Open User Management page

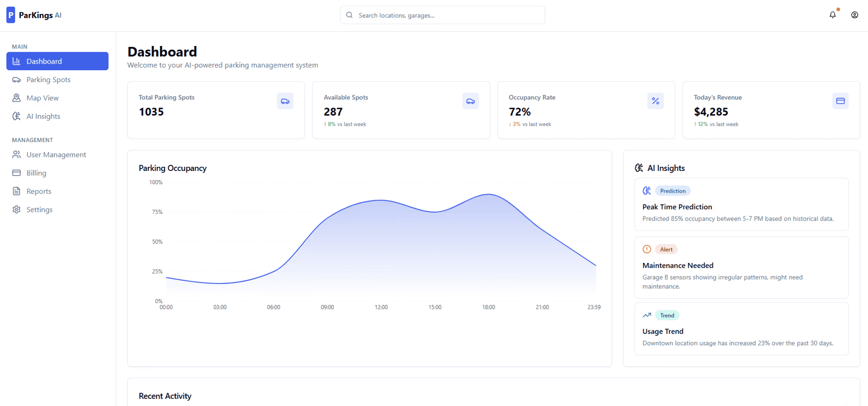57,154
